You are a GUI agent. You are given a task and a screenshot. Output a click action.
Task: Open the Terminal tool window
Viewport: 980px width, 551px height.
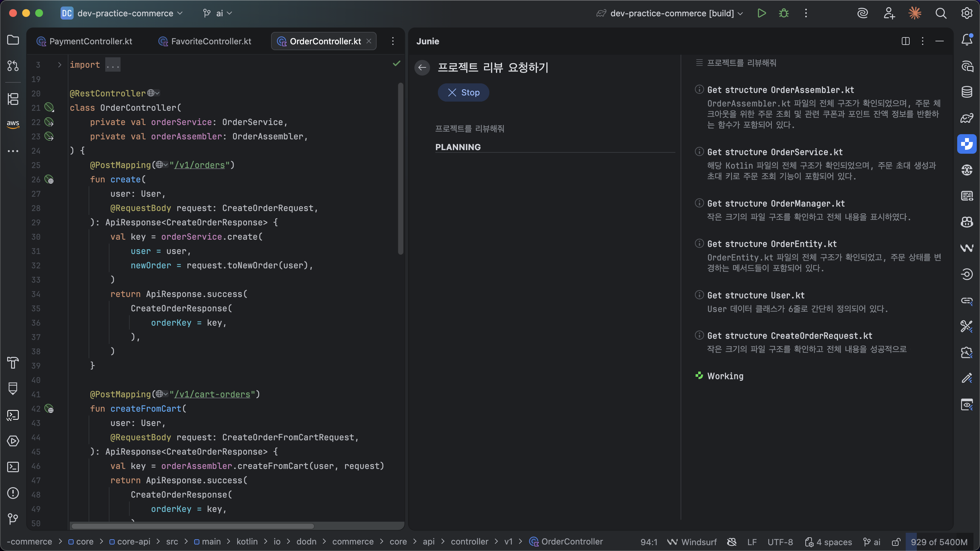coord(13,467)
